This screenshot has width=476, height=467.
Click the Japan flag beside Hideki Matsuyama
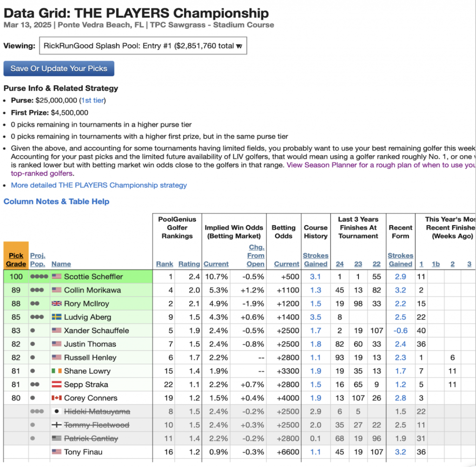click(56, 412)
